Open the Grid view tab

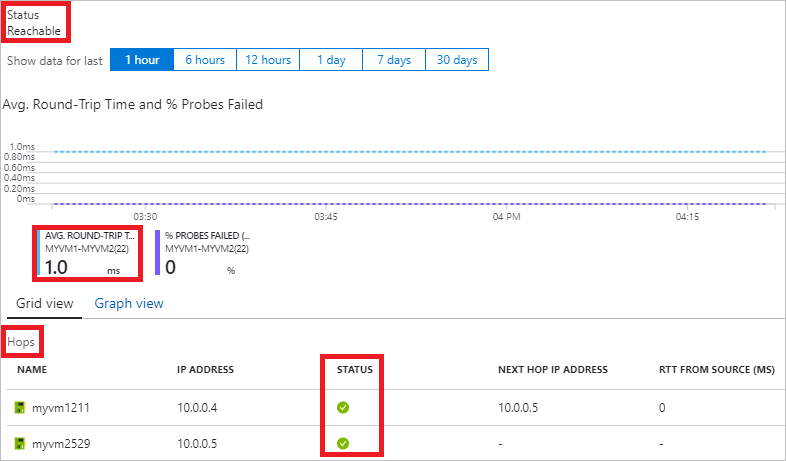click(45, 304)
